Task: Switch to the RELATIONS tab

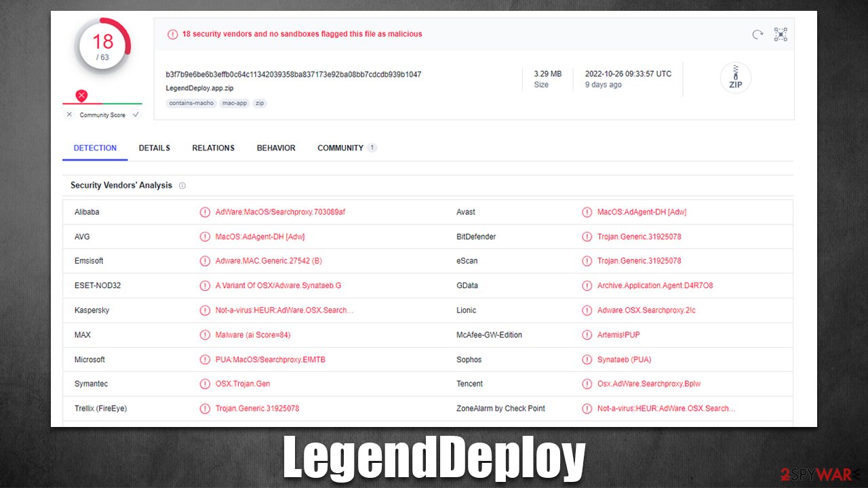Action: tap(213, 148)
